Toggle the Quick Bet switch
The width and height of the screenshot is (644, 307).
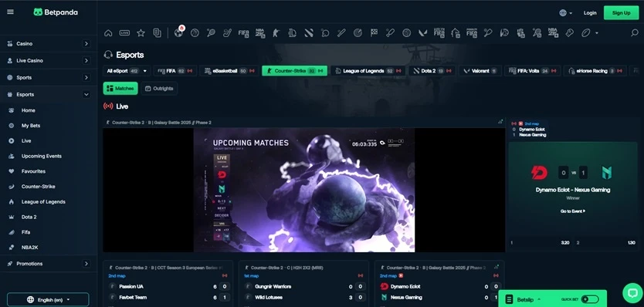pyautogui.click(x=589, y=299)
